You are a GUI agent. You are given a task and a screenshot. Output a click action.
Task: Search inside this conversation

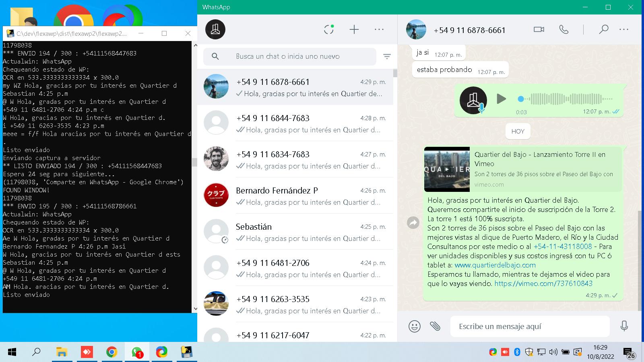tap(603, 29)
